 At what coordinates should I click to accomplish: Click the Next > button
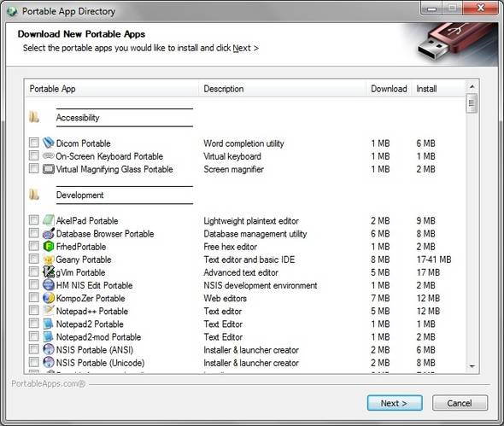(x=395, y=403)
